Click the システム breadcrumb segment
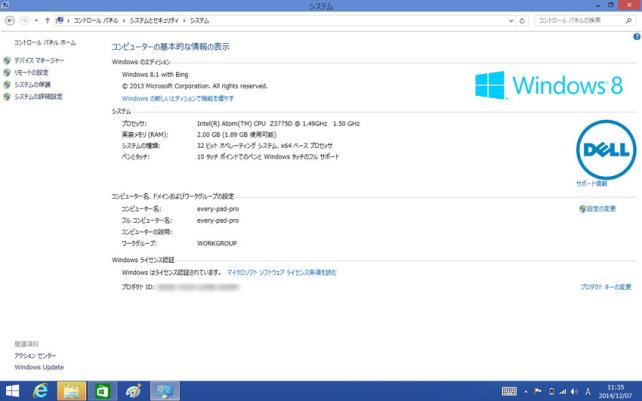642x401 pixels. (x=199, y=20)
